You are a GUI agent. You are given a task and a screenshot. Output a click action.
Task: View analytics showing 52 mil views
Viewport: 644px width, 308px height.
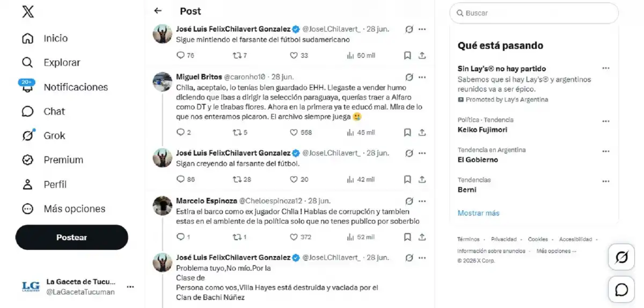(361, 237)
